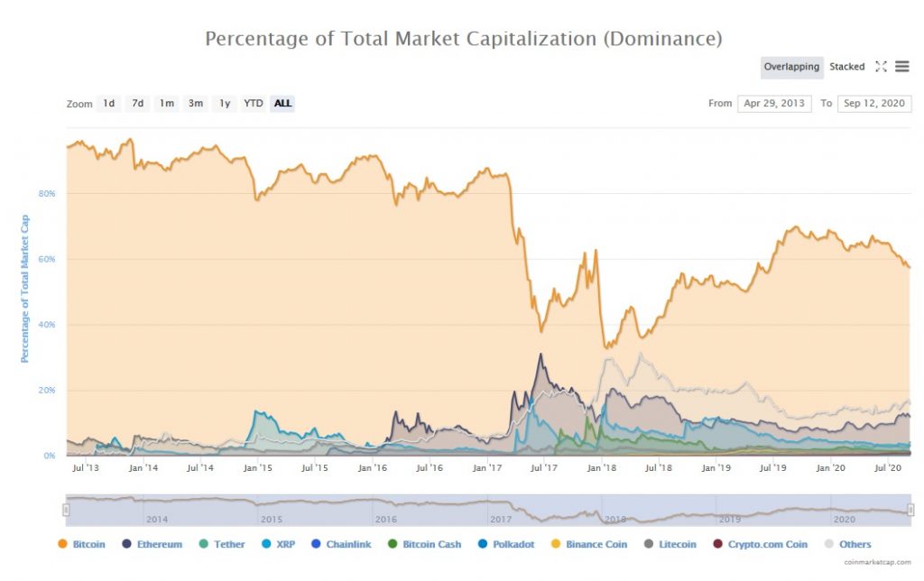Click the From date field

(x=774, y=104)
